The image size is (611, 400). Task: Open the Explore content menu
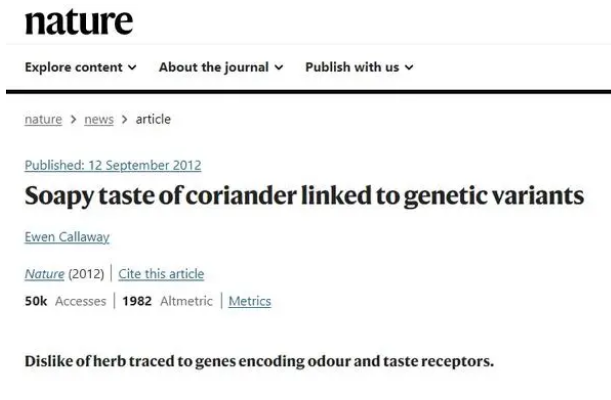81,67
